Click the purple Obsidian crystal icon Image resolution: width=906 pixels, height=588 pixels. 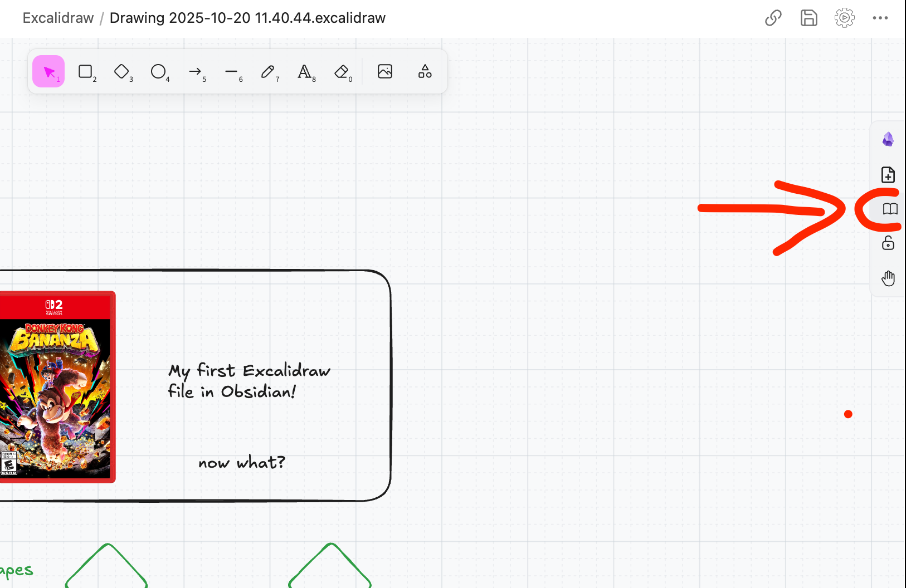[888, 139]
